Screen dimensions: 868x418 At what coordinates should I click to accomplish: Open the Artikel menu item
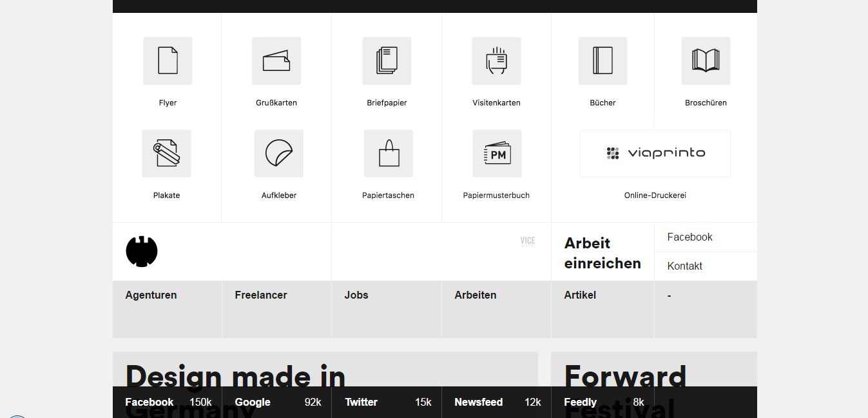coord(580,295)
